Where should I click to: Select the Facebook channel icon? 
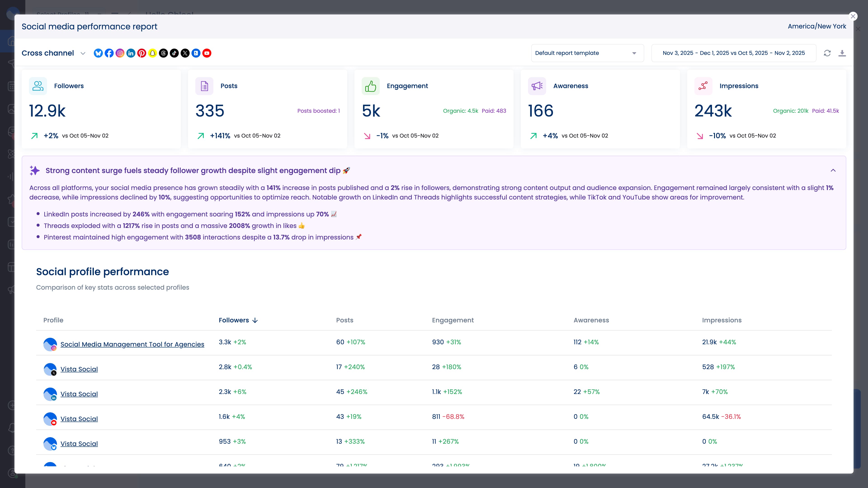(109, 53)
